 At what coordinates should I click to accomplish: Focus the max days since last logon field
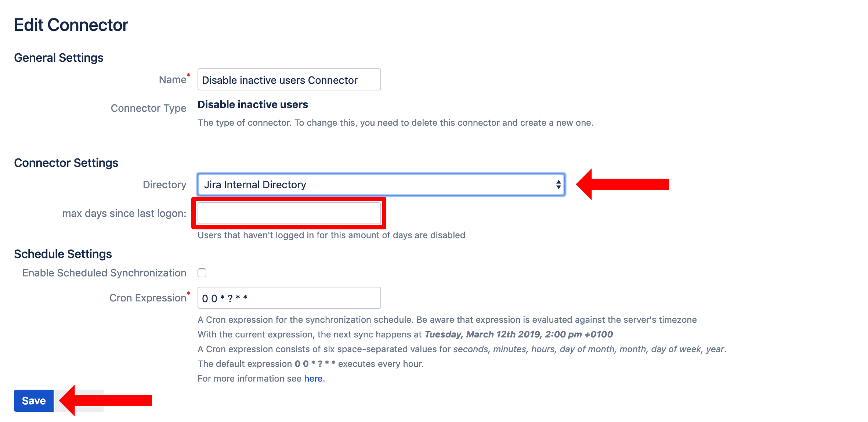coord(289,213)
